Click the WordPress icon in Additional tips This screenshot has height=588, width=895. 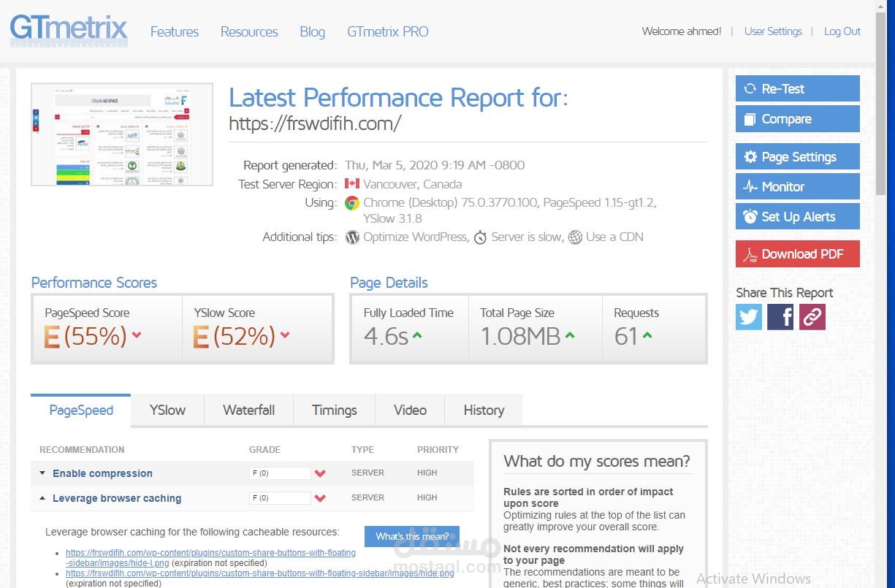pyautogui.click(x=352, y=237)
